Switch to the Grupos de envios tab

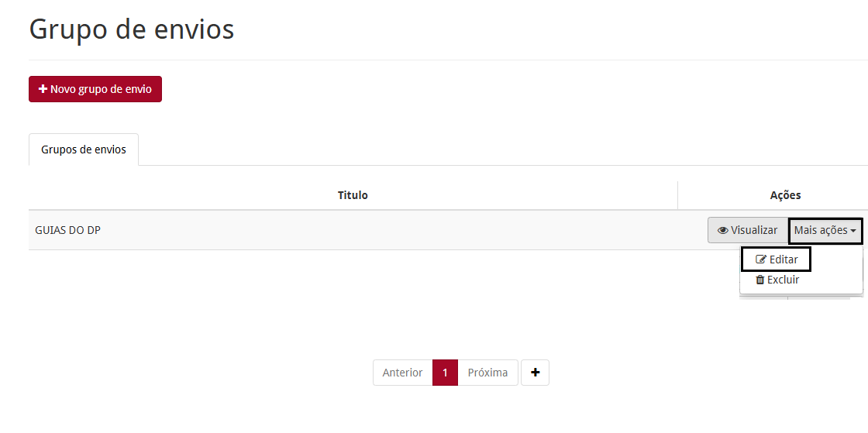point(84,149)
